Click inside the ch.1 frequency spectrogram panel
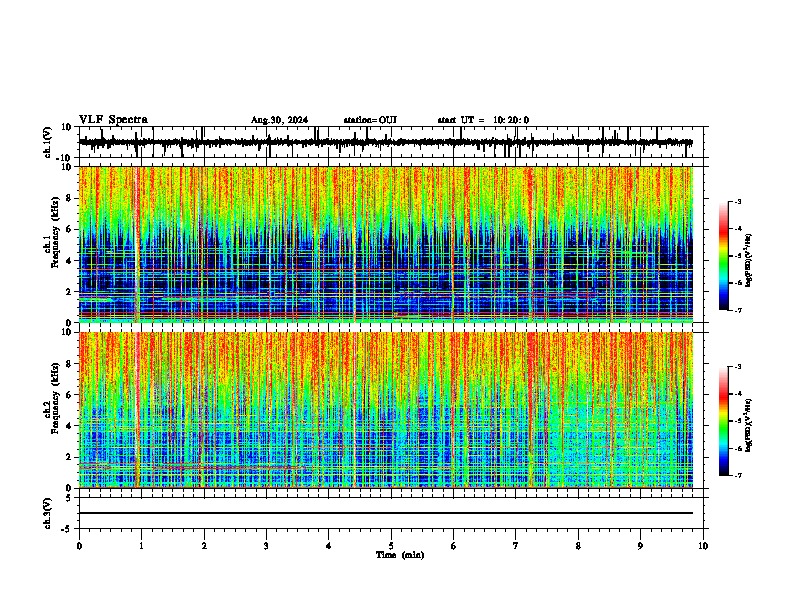The width and height of the screenshot is (792, 612). point(386,244)
